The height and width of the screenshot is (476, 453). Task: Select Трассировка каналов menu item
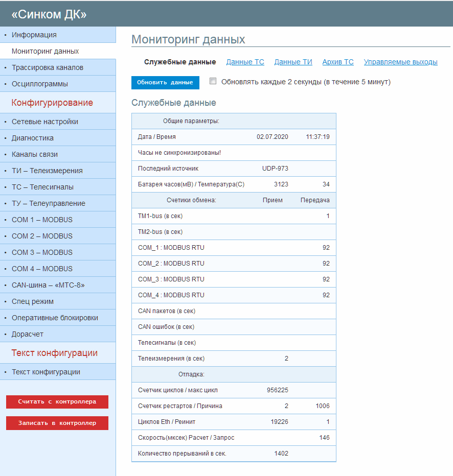(x=48, y=67)
